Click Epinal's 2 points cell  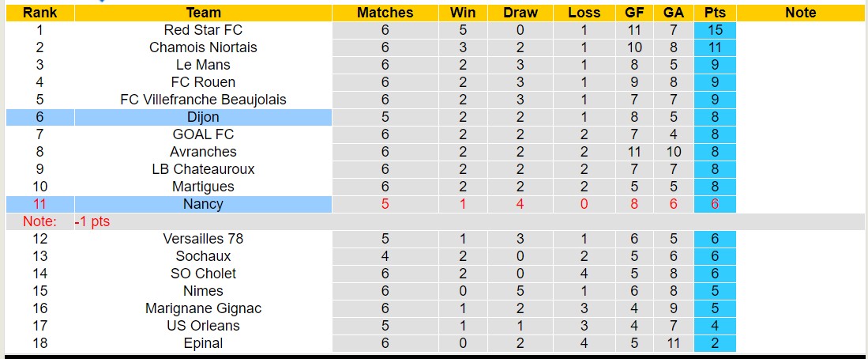(715, 343)
